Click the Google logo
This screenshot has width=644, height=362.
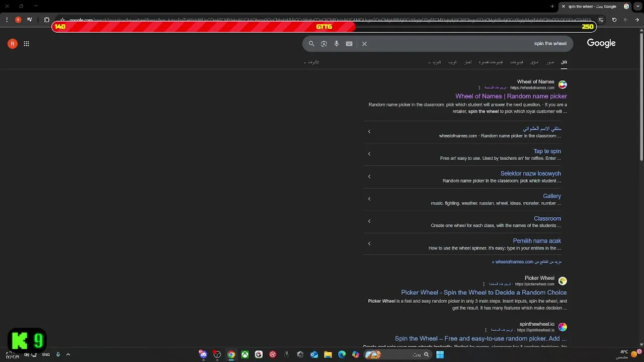coord(601,43)
